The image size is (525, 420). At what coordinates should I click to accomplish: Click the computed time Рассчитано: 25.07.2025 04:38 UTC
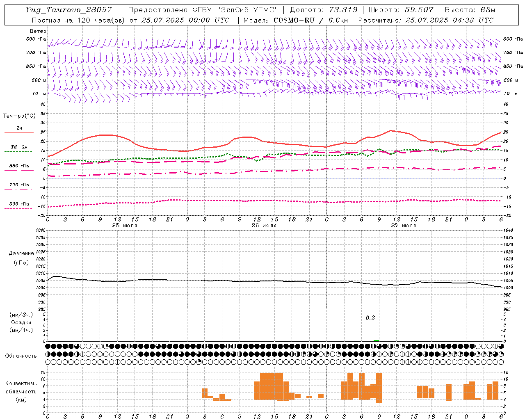[426, 20]
